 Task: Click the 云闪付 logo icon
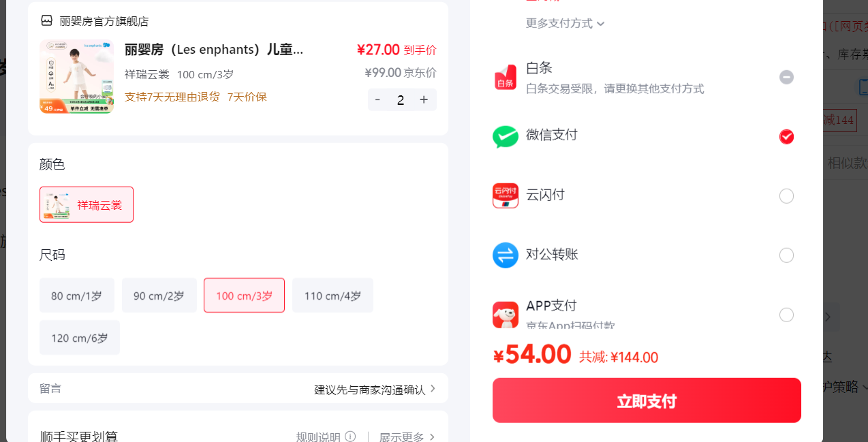click(506, 195)
